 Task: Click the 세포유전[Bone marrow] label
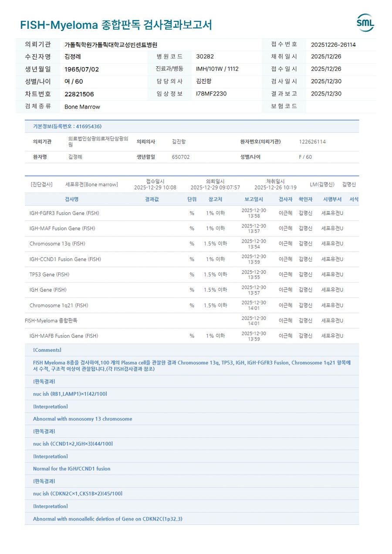pos(91,184)
